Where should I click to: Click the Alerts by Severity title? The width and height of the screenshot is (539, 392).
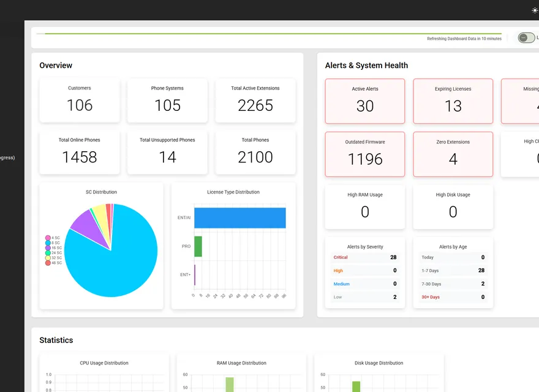(x=365, y=247)
